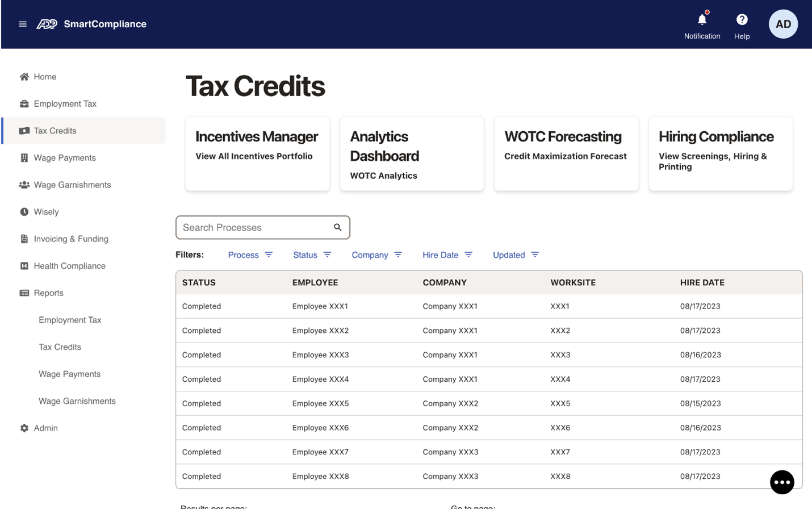
Task: Open the Hire Date filter
Action: pos(447,255)
